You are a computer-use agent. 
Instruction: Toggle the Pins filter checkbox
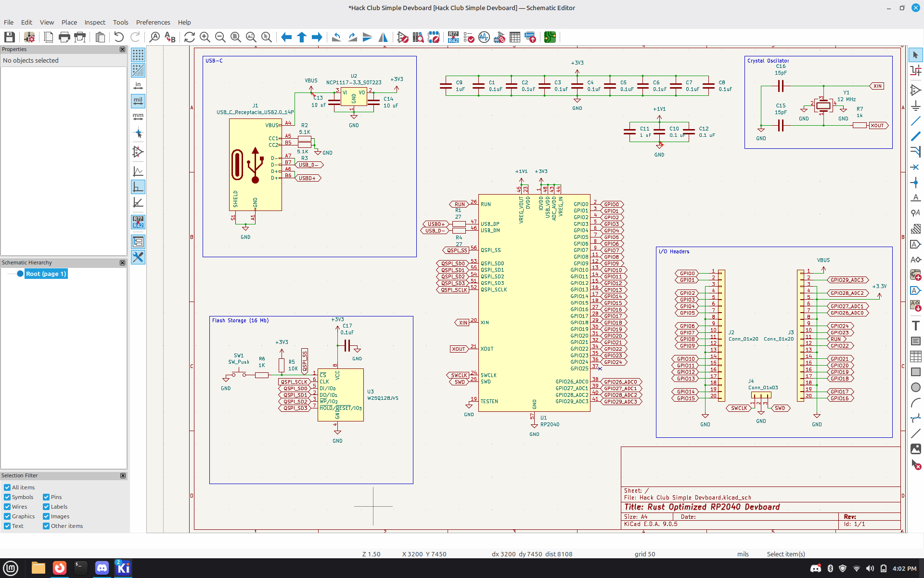46,497
